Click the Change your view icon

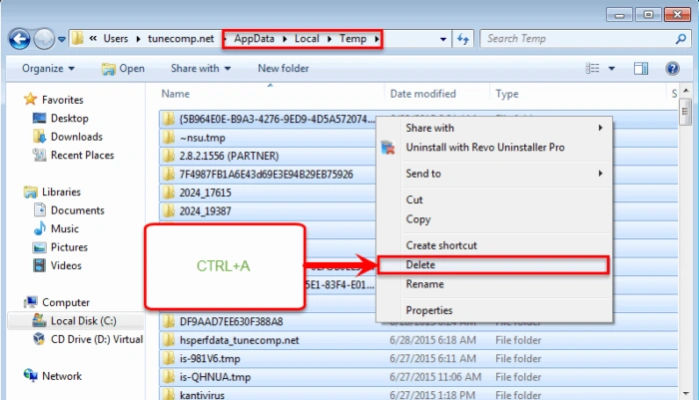592,68
